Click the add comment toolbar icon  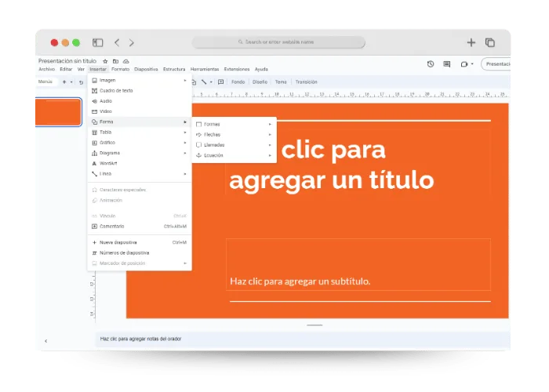click(x=220, y=82)
